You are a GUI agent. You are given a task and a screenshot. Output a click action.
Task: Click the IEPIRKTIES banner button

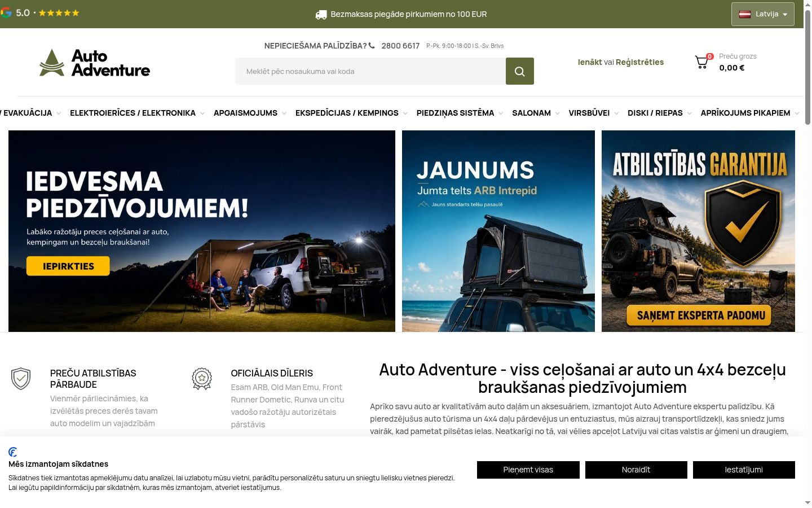[68, 266]
